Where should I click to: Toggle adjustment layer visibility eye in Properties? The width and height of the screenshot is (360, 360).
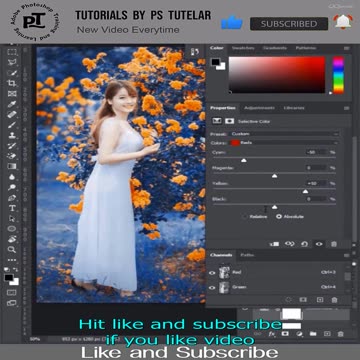[x=319, y=244]
